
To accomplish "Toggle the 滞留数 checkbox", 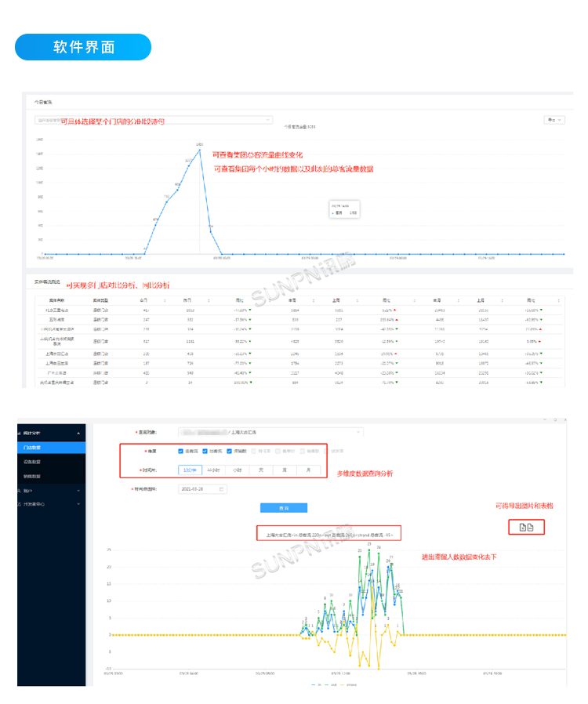I will [x=229, y=452].
